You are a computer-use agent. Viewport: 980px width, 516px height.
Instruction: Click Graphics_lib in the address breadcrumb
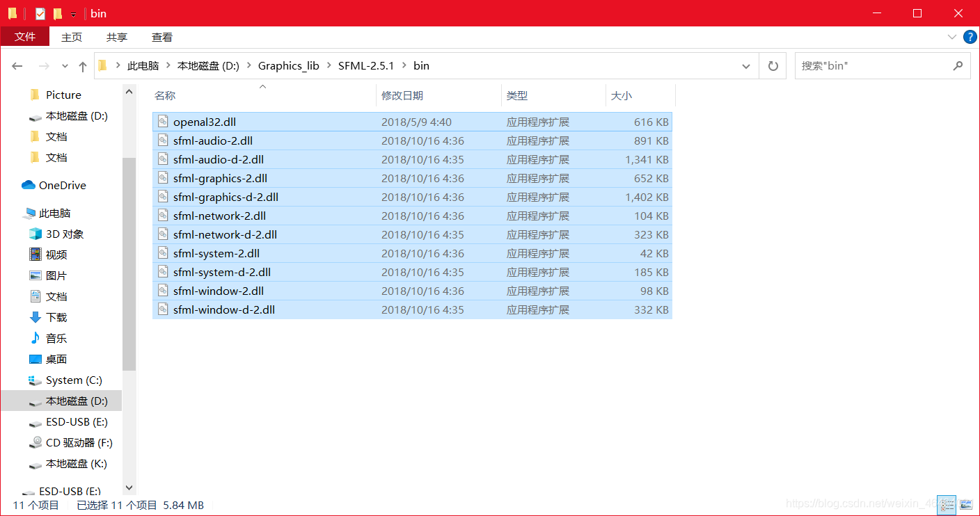click(x=289, y=66)
